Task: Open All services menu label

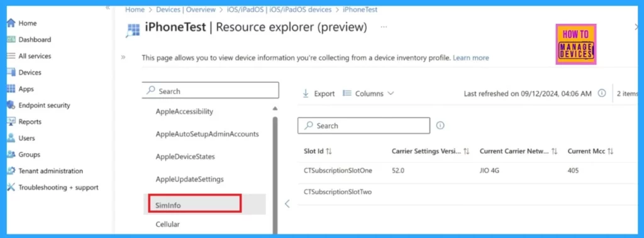Action: [x=35, y=57]
